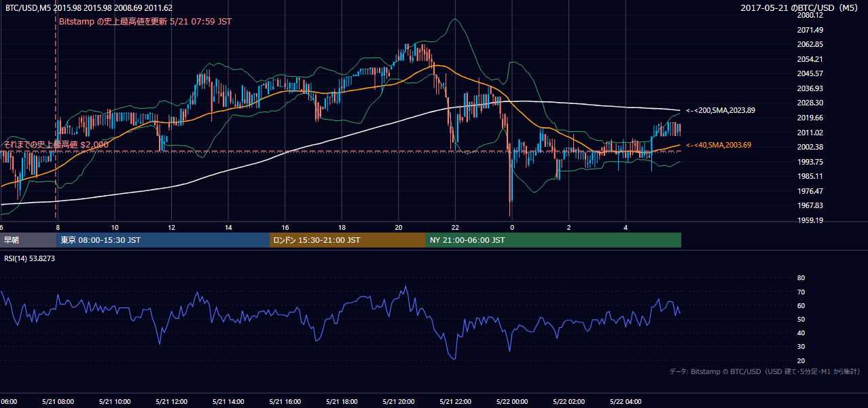
Task: Click the 5/21 22:00 time axis label
Action: coord(455,402)
